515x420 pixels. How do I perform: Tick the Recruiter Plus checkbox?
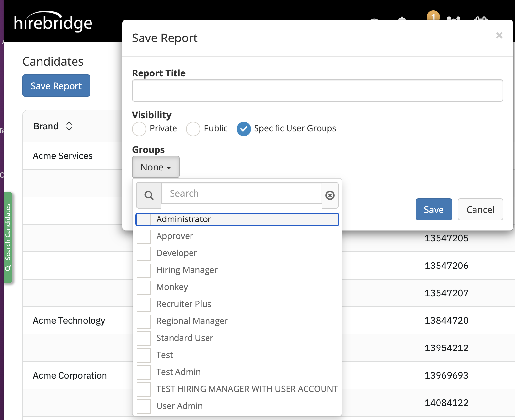144,304
